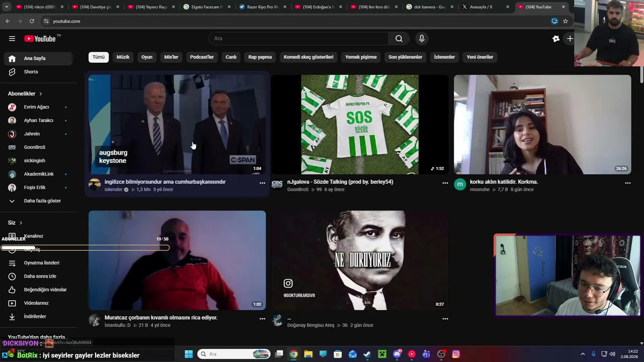Viewport: 644px width, 362px height.
Task: Open the moonshe channel avatar
Action: coord(460,185)
